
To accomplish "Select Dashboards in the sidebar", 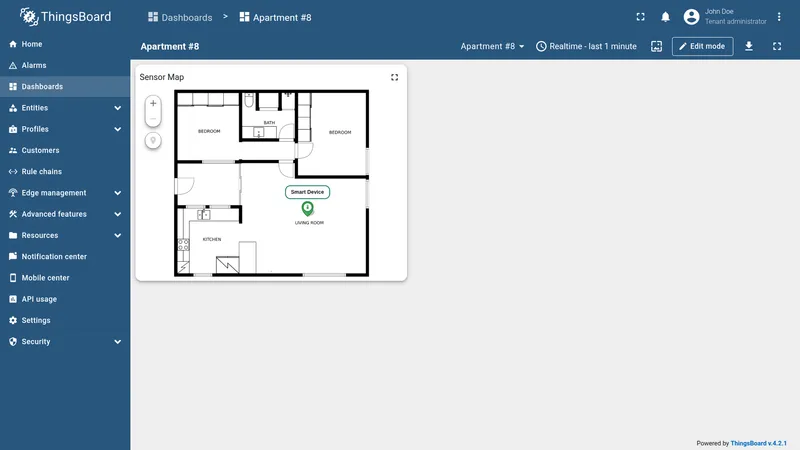I will coord(65,87).
